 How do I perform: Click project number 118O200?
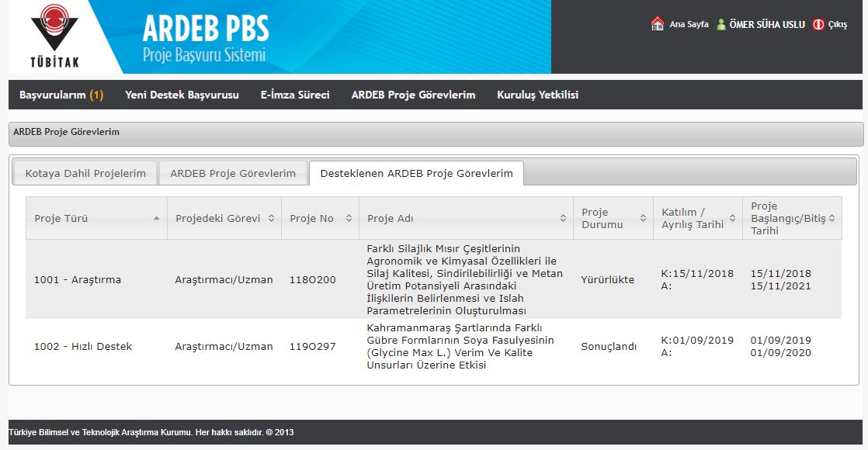coord(312,279)
